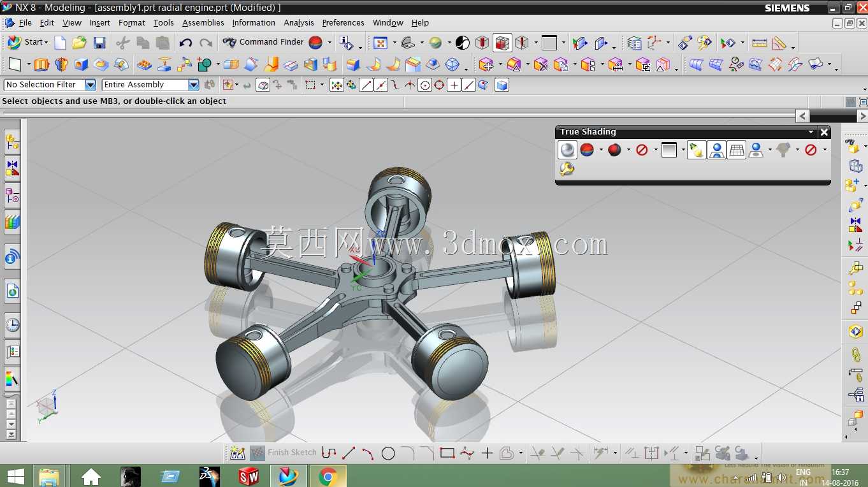Click the Fit view icon
This screenshot has width=868, height=487.
point(380,43)
